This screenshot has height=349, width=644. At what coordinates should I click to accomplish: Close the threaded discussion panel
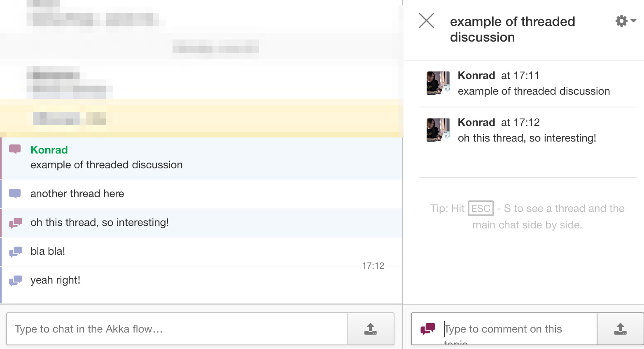427,21
